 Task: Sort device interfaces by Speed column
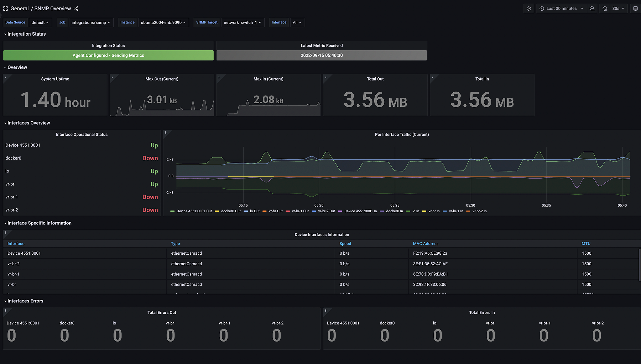coord(345,243)
